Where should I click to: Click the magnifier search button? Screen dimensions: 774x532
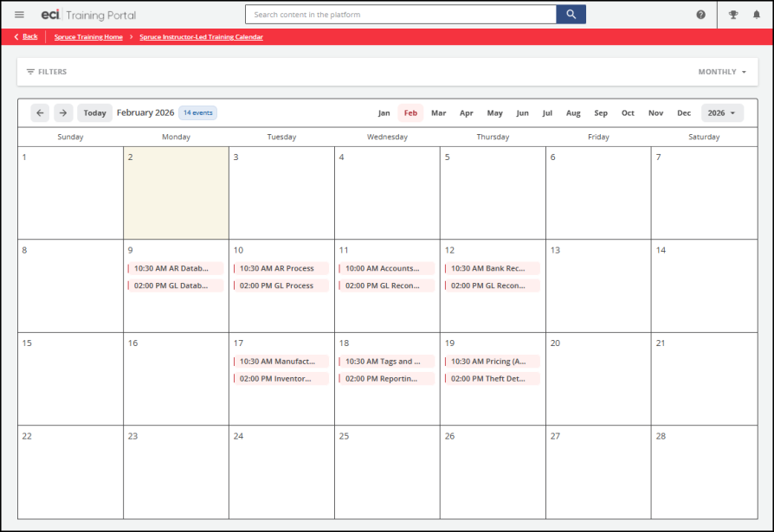(x=571, y=15)
